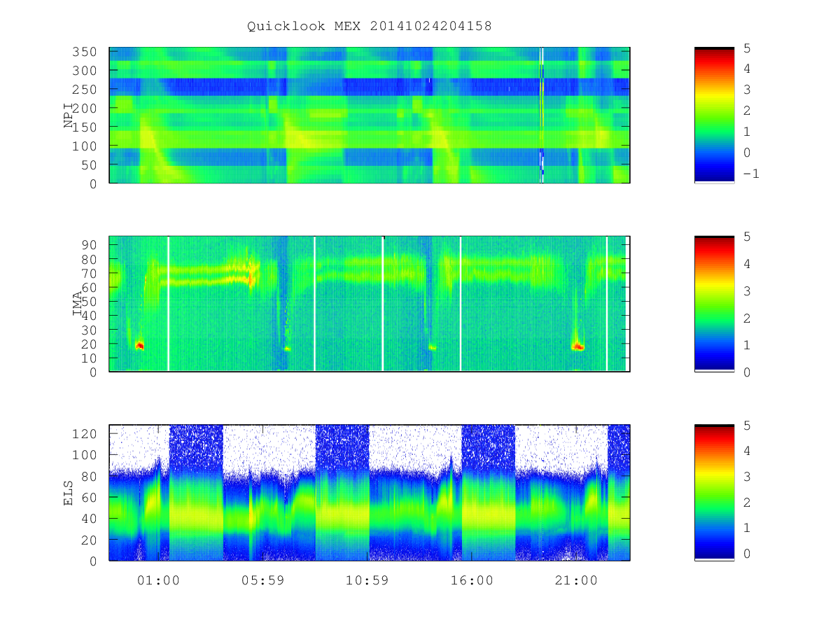Screen dimensions: 840x630
Task: Click the 21:00 time tick label
Action: [x=576, y=580]
